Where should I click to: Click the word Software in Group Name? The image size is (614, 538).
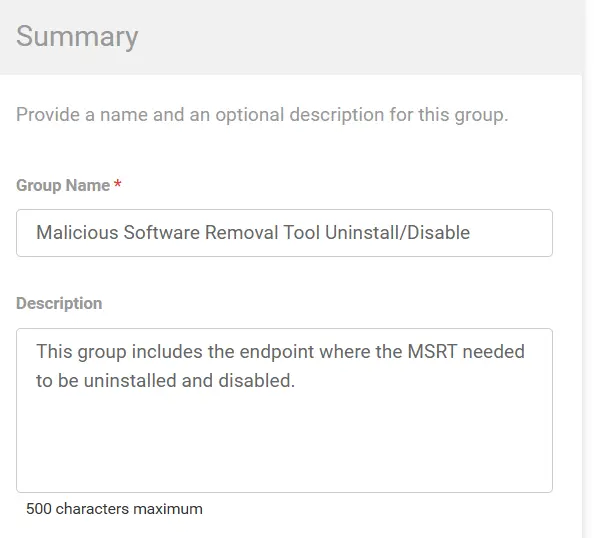coord(162,232)
